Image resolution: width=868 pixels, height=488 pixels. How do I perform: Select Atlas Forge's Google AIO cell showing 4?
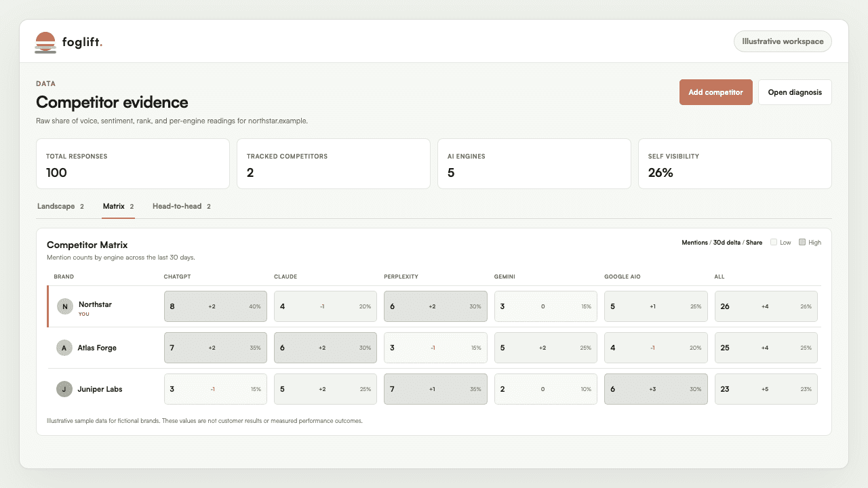[656, 348]
